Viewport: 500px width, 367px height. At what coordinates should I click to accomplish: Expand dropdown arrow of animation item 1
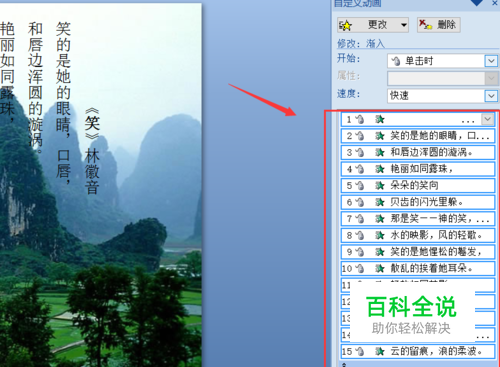[x=488, y=119]
